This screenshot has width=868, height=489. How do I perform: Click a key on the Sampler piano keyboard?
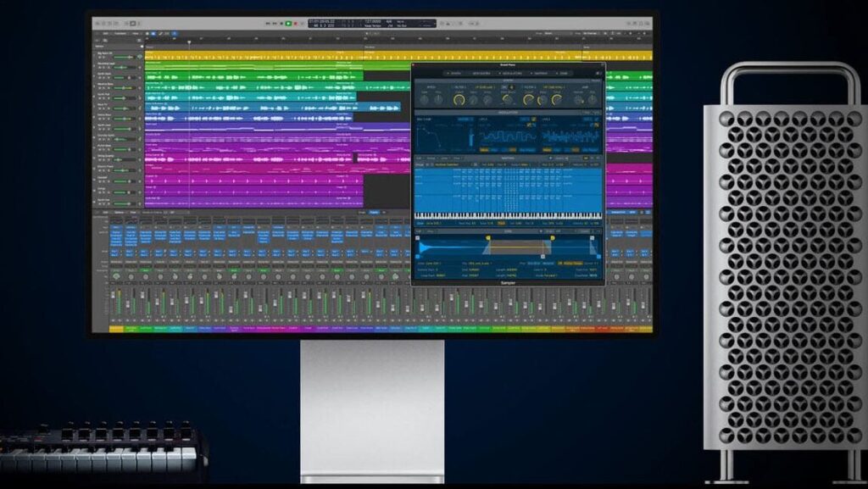tap(509, 215)
